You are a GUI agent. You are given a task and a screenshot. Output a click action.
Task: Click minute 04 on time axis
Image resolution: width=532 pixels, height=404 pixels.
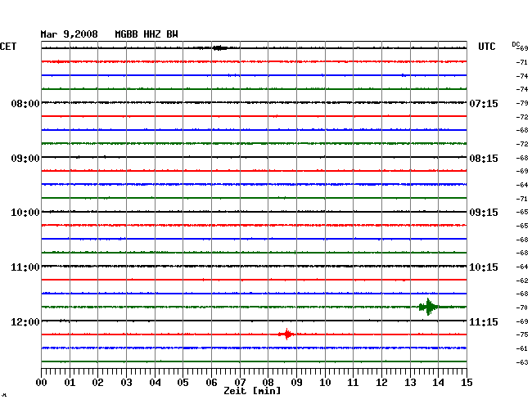click(x=155, y=382)
